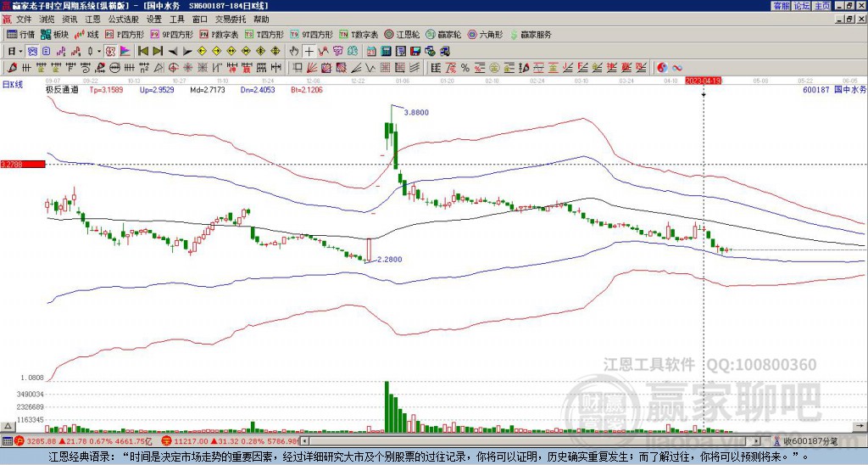Open the 帮助 menu
The width and height of the screenshot is (868, 465).
point(261,20)
